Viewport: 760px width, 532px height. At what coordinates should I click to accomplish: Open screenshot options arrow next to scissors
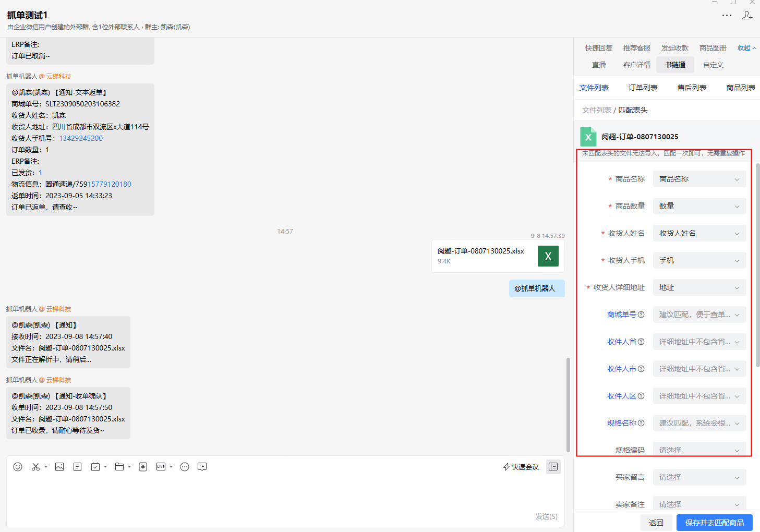point(46,467)
